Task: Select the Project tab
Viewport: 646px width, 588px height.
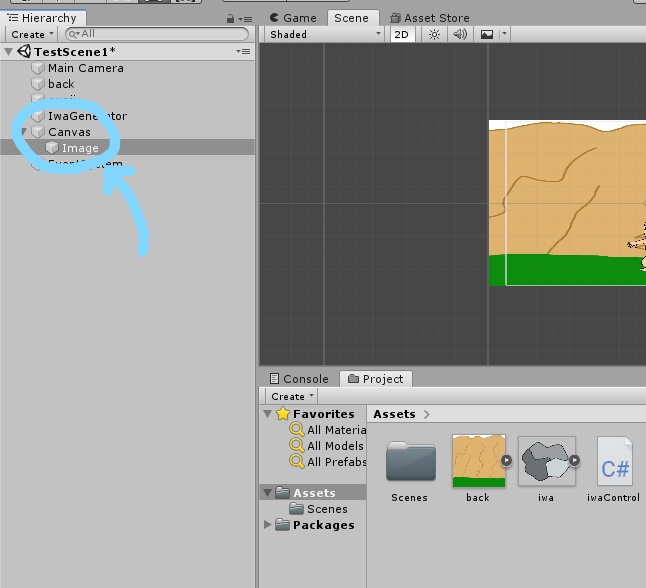Action: (375, 379)
